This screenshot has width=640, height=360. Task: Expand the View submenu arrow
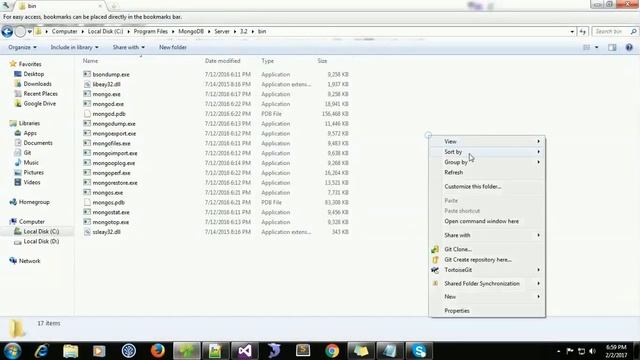538,141
